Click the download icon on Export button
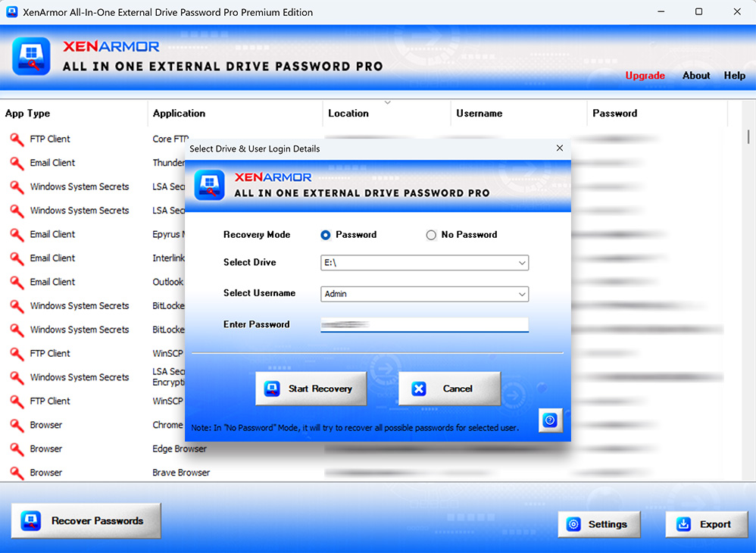Screen dimensions: 756x553 click(x=683, y=524)
